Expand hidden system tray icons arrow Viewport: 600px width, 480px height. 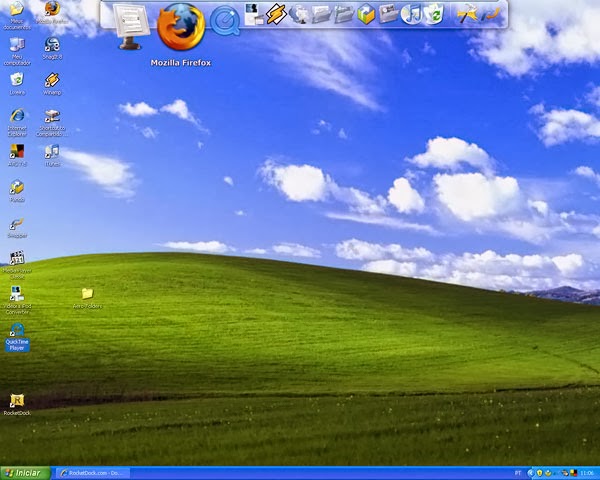[531, 473]
